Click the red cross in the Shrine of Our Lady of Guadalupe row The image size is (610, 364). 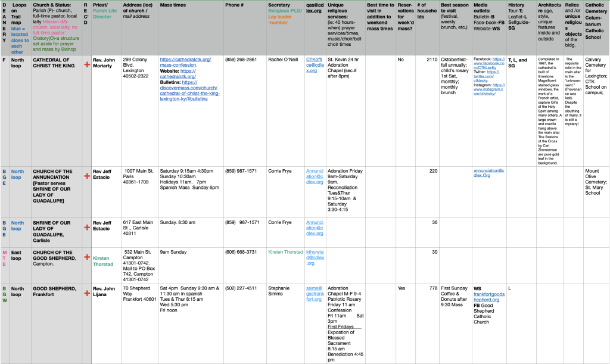point(87,227)
